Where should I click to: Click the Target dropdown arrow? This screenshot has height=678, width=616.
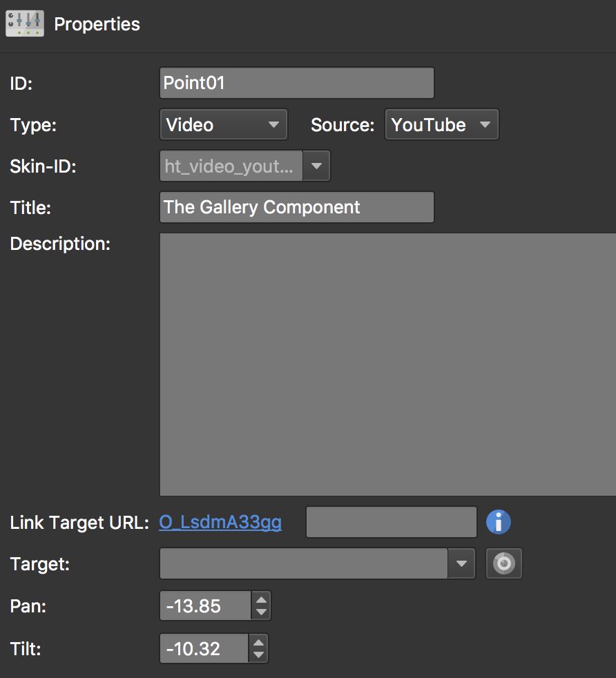[x=463, y=563]
